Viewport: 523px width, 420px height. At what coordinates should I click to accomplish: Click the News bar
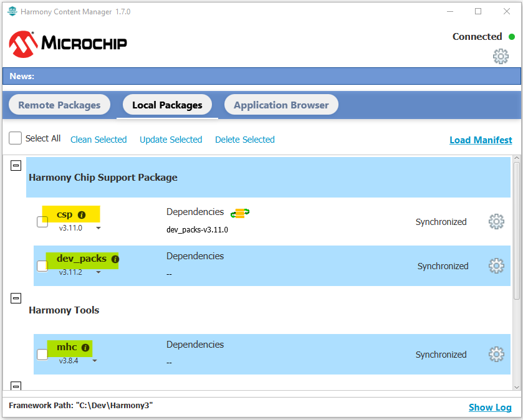pos(262,76)
